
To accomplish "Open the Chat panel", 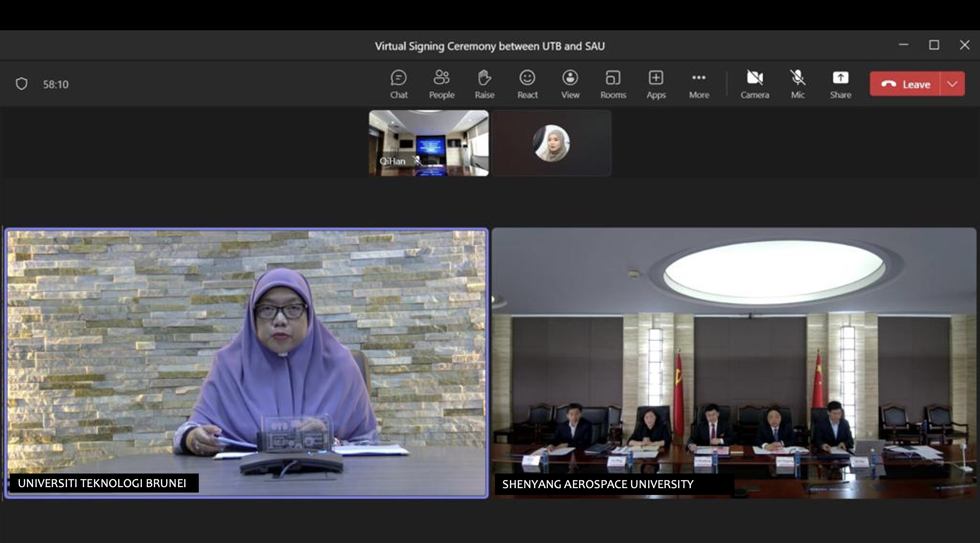I will point(398,84).
